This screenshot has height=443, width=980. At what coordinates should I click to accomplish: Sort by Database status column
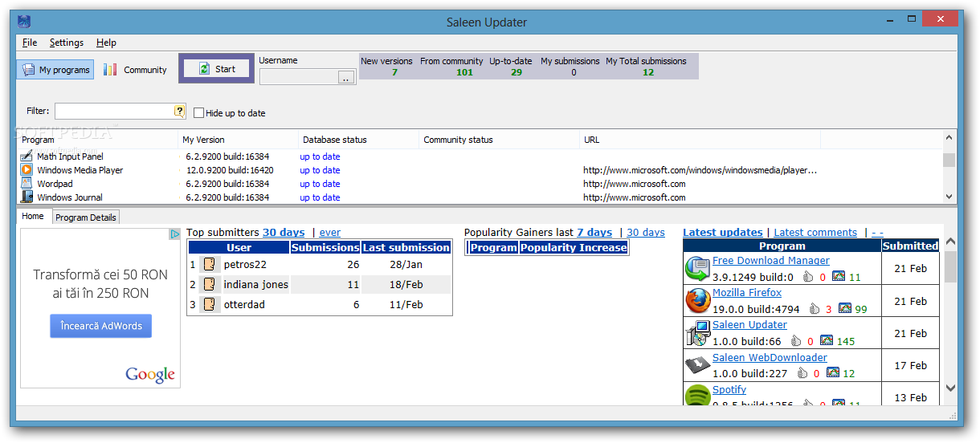(x=359, y=140)
